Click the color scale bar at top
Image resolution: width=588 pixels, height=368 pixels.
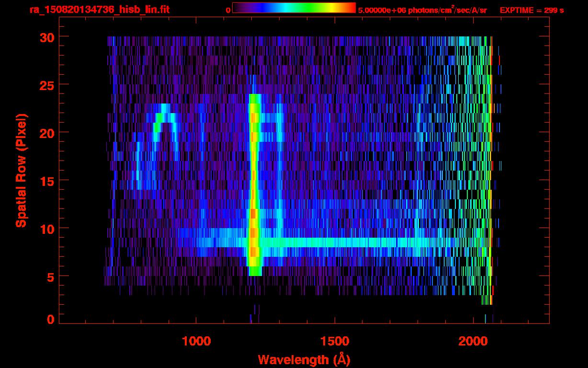point(294,8)
